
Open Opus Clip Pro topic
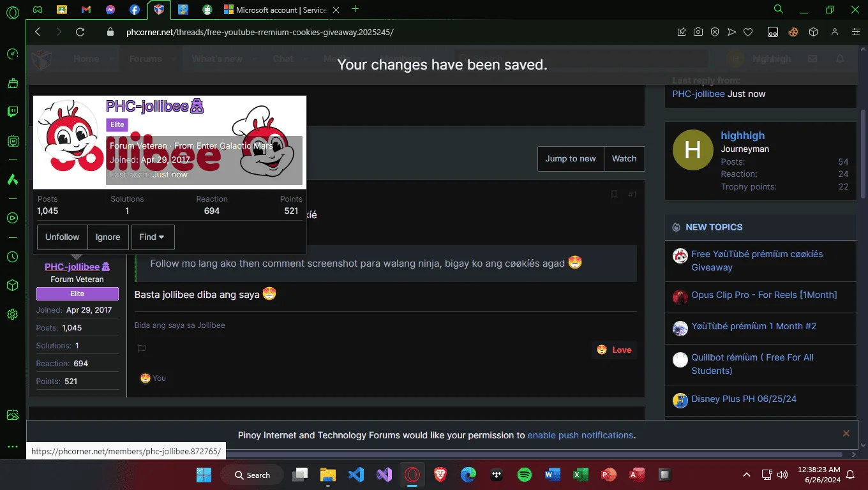tap(764, 295)
